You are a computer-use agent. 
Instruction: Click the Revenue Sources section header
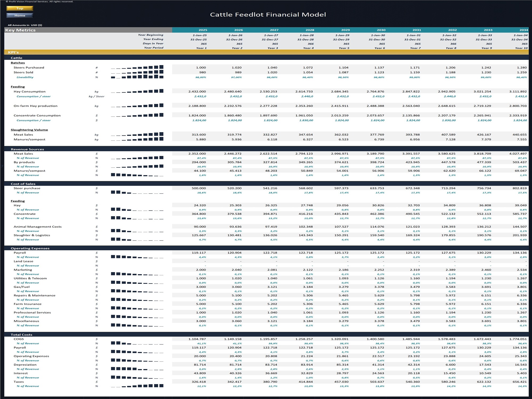27,149
